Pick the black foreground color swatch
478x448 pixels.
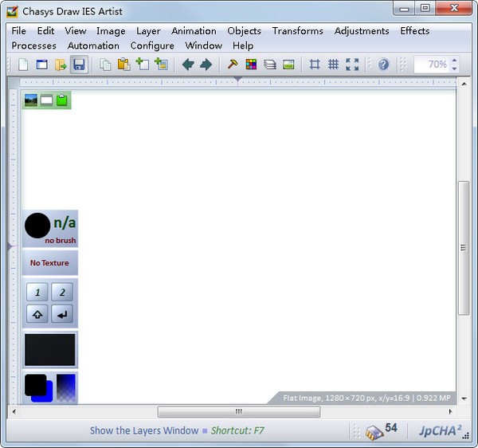[35, 384]
